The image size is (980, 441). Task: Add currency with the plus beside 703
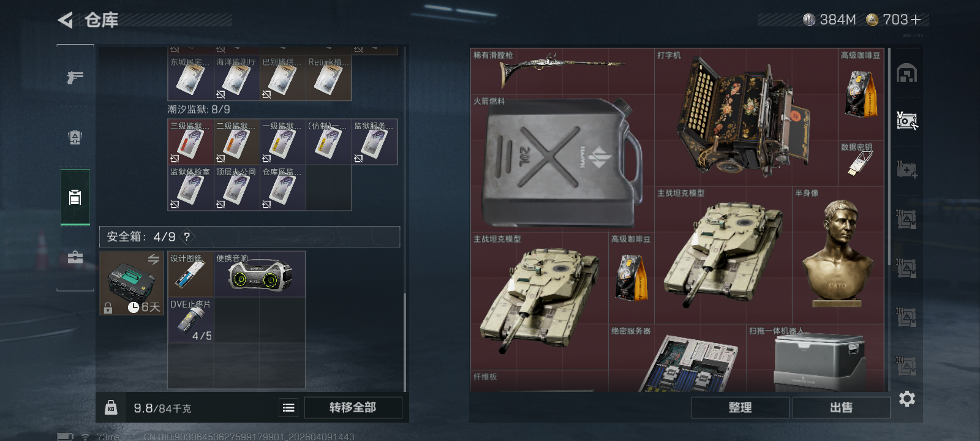[916, 20]
